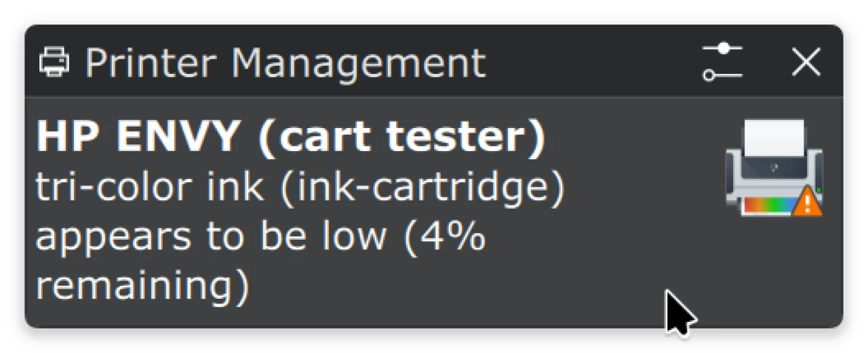Open notification configure settings sliders icon
The image size is (868, 353).
pos(722,62)
